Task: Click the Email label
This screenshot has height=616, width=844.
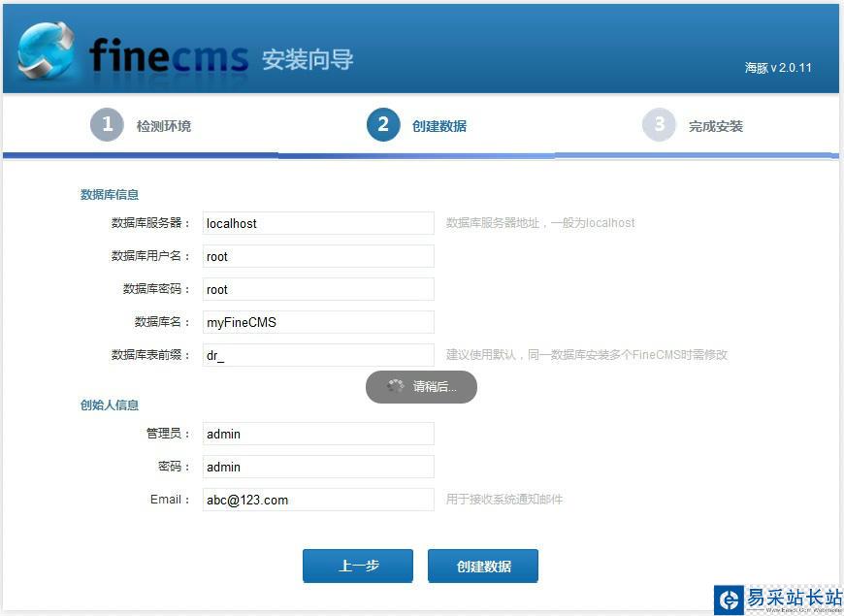Action: tap(169, 500)
